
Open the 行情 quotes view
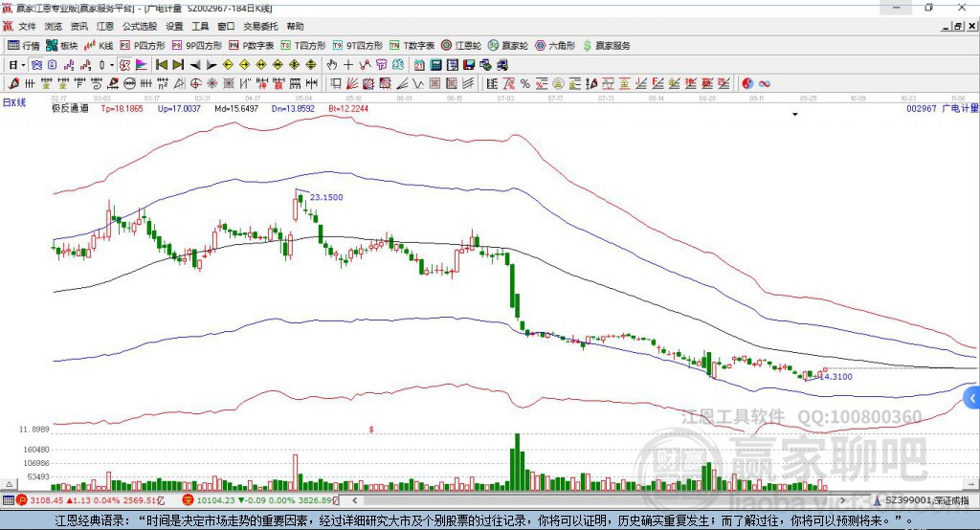click(23, 46)
